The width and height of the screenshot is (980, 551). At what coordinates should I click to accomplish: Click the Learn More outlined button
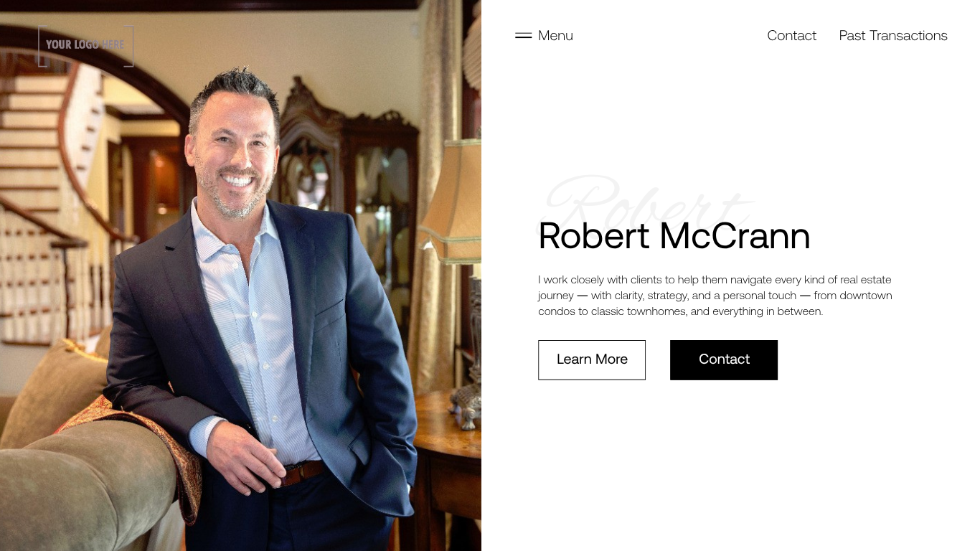click(x=592, y=360)
